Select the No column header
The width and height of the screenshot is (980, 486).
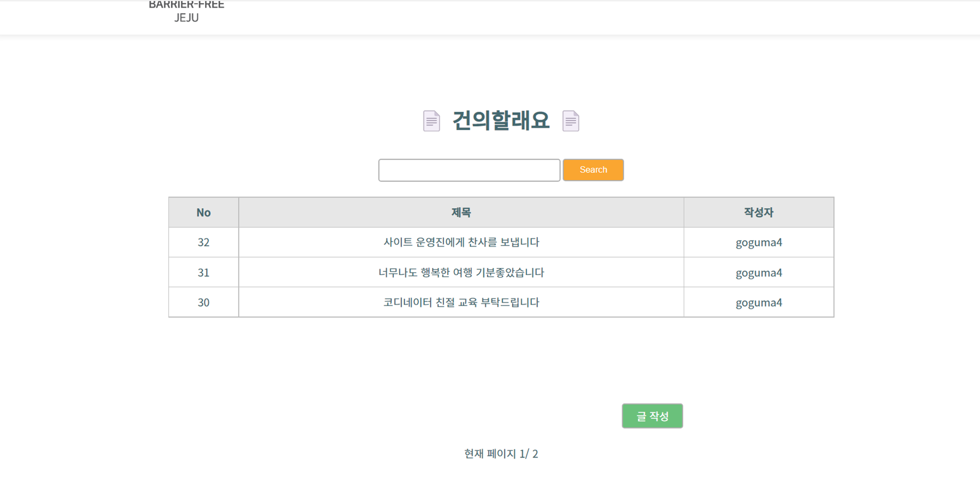(x=203, y=212)
